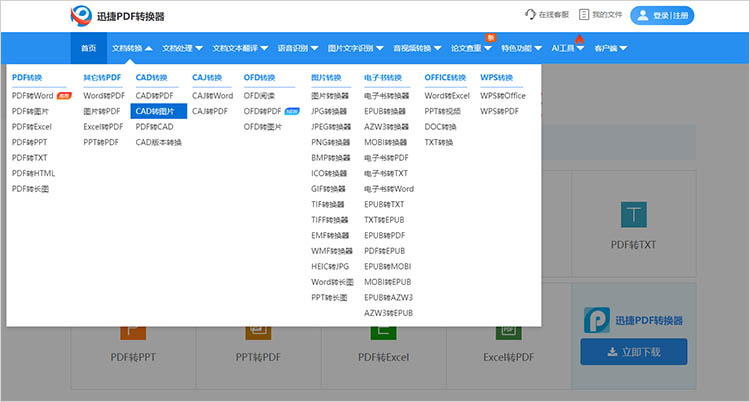Expand the 文档处理 dropdown
The width and height of the screenshot is (750, 402).
tap(182, 48)
